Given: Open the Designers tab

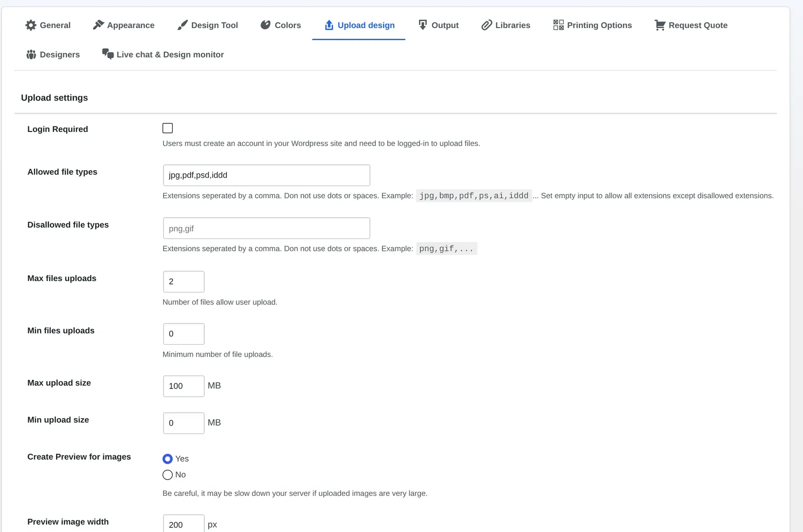Looking at the screenshot, I should click(53, 54).
